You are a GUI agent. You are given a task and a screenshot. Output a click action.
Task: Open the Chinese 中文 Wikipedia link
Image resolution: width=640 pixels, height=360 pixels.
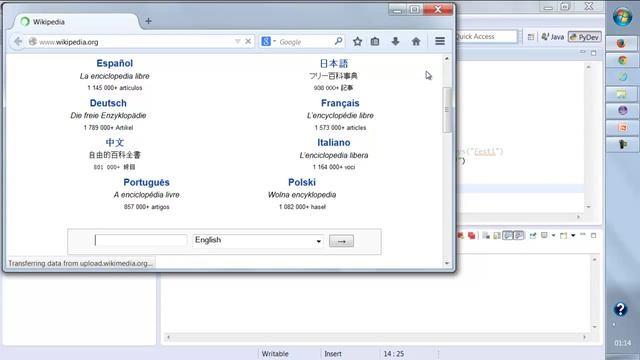114,142
